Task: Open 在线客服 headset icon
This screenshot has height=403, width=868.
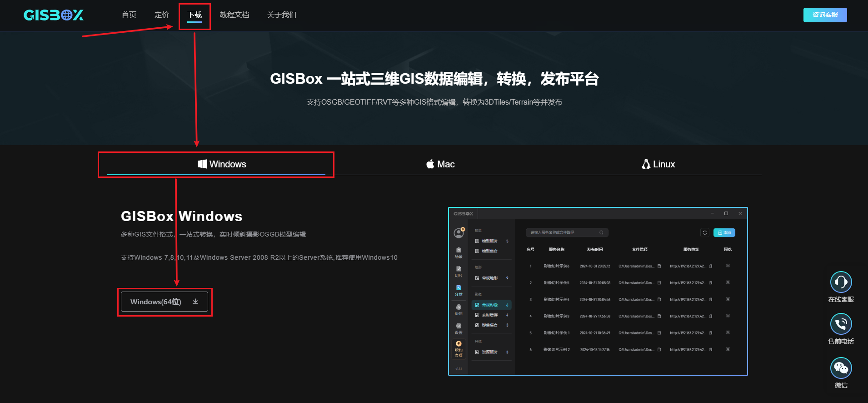Action: pyautogui.click(x=841, y=282)
